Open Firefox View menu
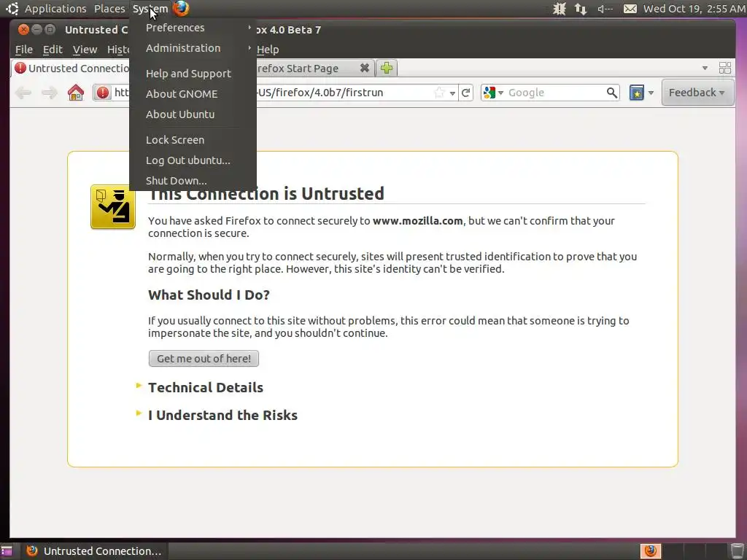Viewport: 747px width, 560px height. [x=85, y=49]
